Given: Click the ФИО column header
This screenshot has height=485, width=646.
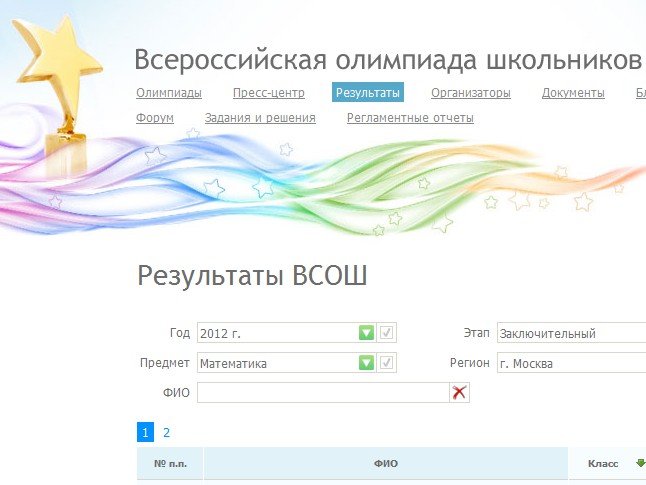Looking at the screenshot, I should pos(386,464).
